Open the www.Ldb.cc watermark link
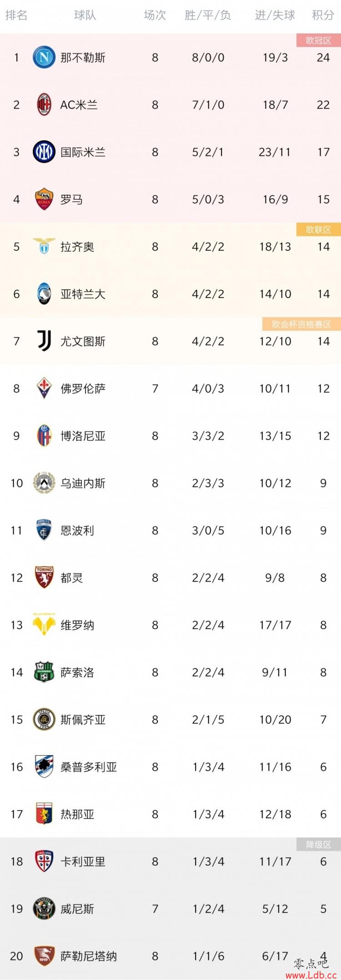Viewport: 341px width, 980px height. (311, 975)
